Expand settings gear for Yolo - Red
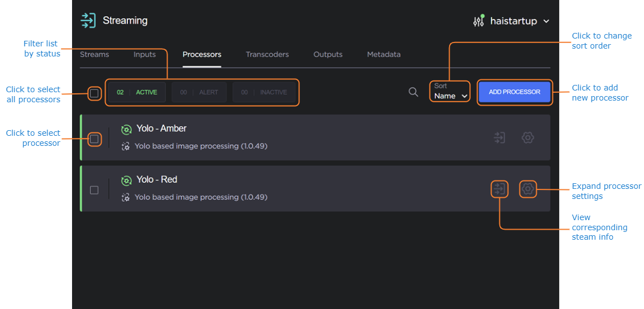Image resolution: width=644 pixels, height=309 pixels. point(527,189)
